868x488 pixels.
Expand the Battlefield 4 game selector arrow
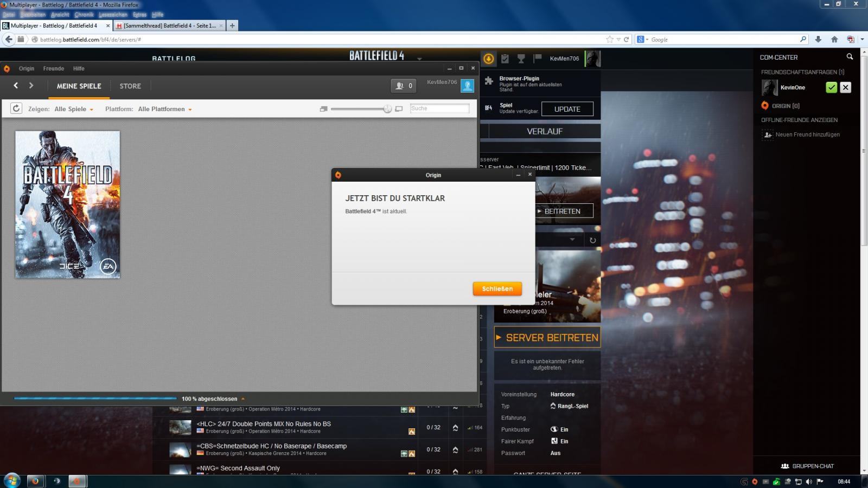click(419, 58)
